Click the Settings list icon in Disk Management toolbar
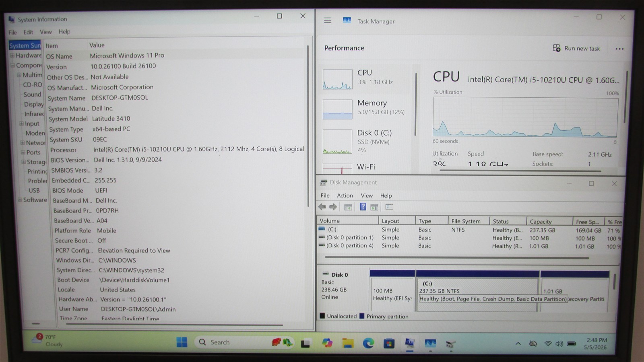This screenshot has width=644, height=362. tap(389, 207)
